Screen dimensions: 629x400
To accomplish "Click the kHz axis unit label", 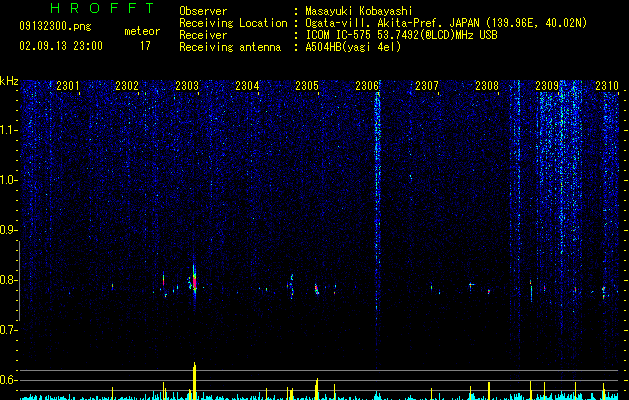I will click(x=9, y=81).
